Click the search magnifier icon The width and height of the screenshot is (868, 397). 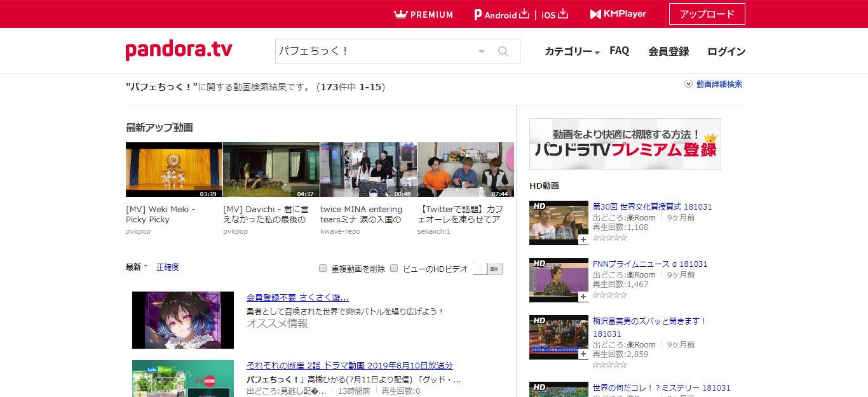click(503, 51)
